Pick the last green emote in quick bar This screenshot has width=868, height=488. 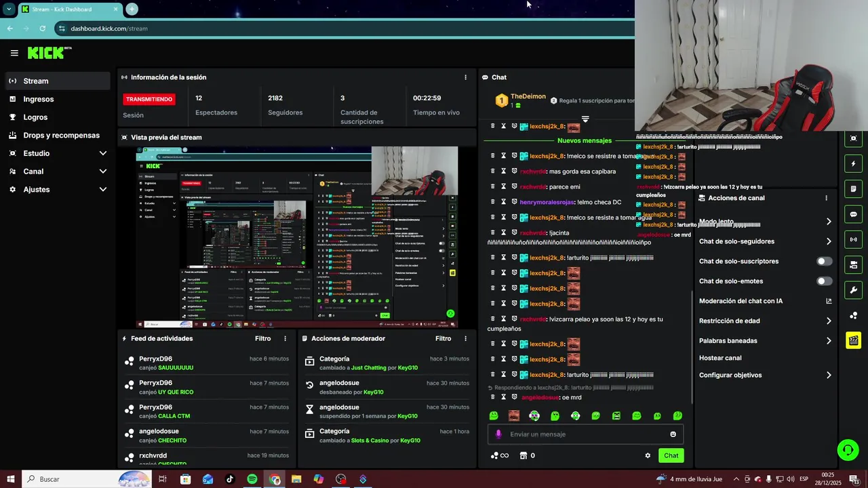tap(677, 415)
